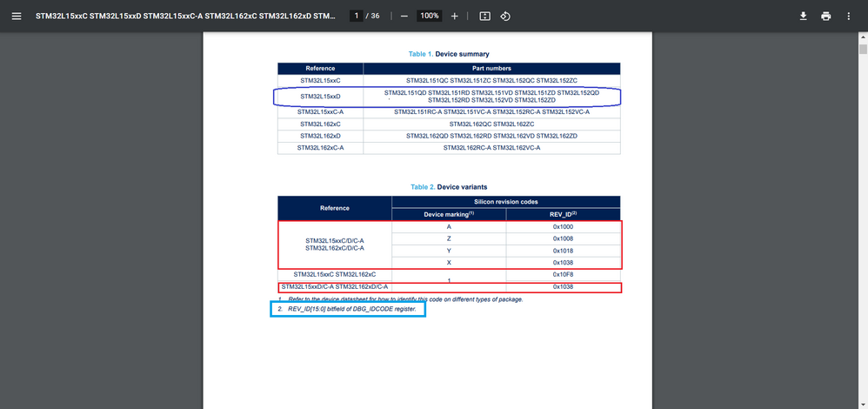Click the vertical scrollbar thumb
Screen dimensions: 868x409
coord(863,50)
